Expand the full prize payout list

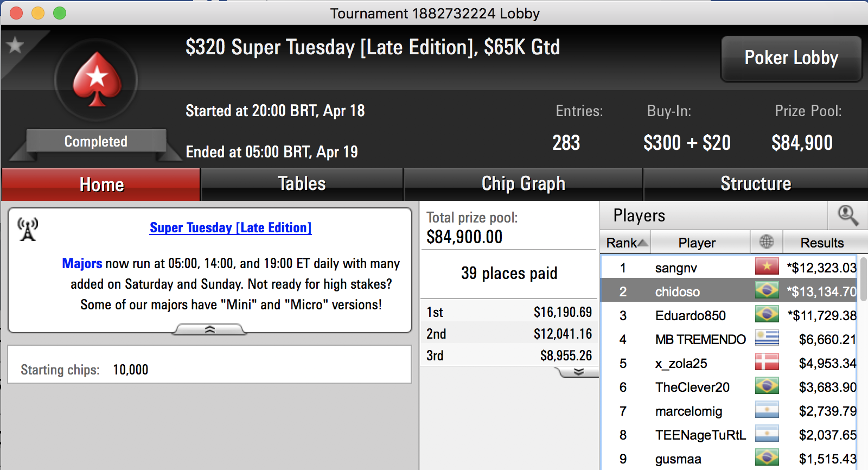[578, 372]
